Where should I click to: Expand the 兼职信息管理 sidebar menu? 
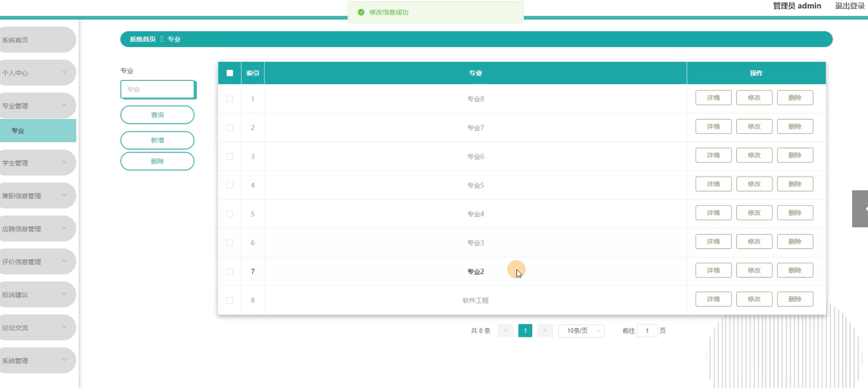pyautogui.click(x=37, y=196)
